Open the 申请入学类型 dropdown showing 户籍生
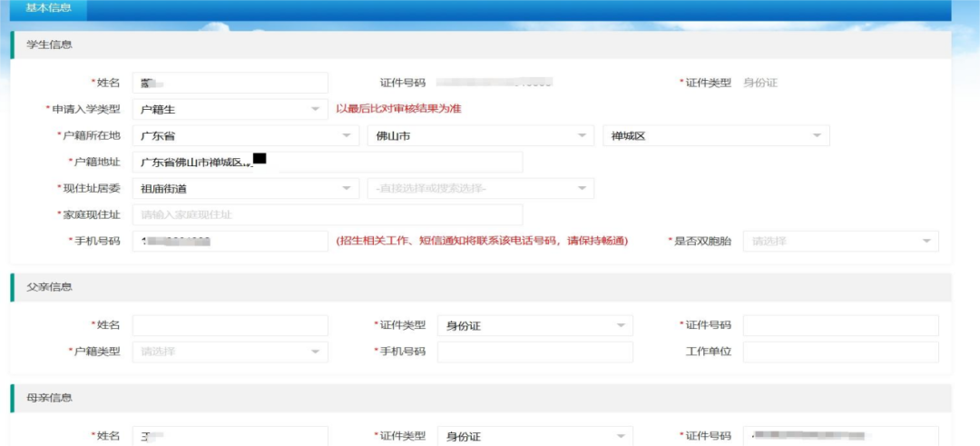 (x=230, y=109)
